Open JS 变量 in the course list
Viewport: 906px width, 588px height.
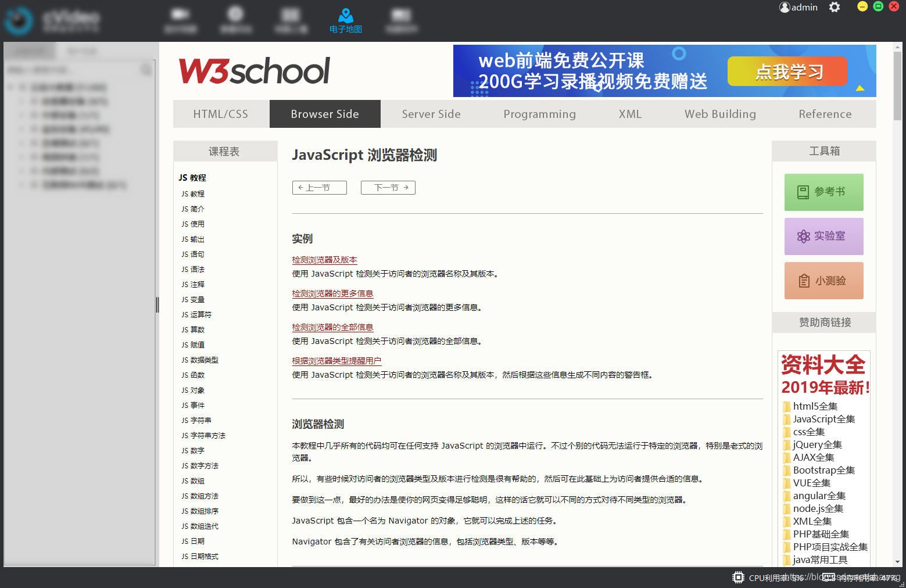193,299
